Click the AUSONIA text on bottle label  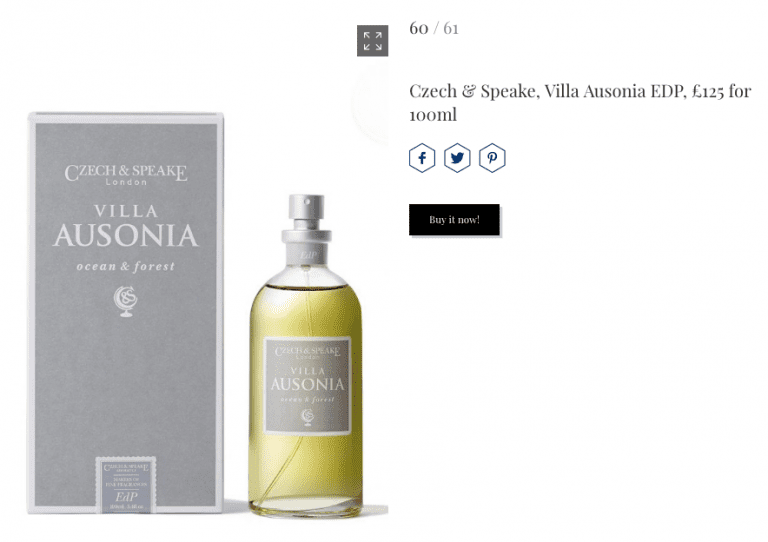click(308, 384)
